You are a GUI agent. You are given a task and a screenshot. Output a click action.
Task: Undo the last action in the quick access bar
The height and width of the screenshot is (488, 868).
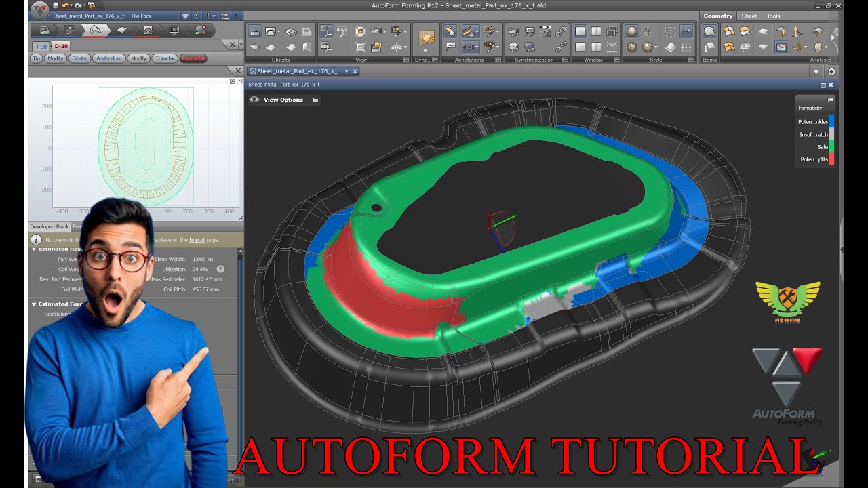(66, 5)
